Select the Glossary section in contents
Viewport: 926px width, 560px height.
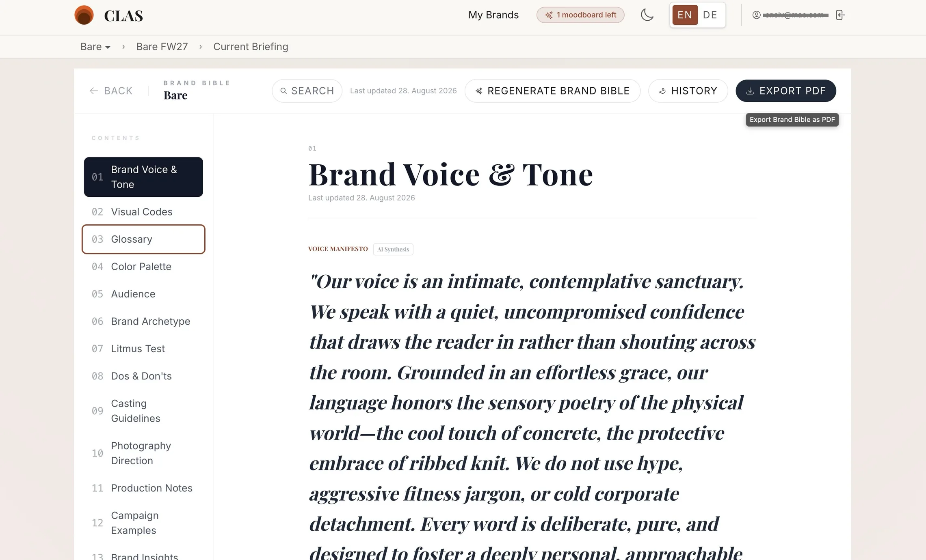tap(143, 239)
